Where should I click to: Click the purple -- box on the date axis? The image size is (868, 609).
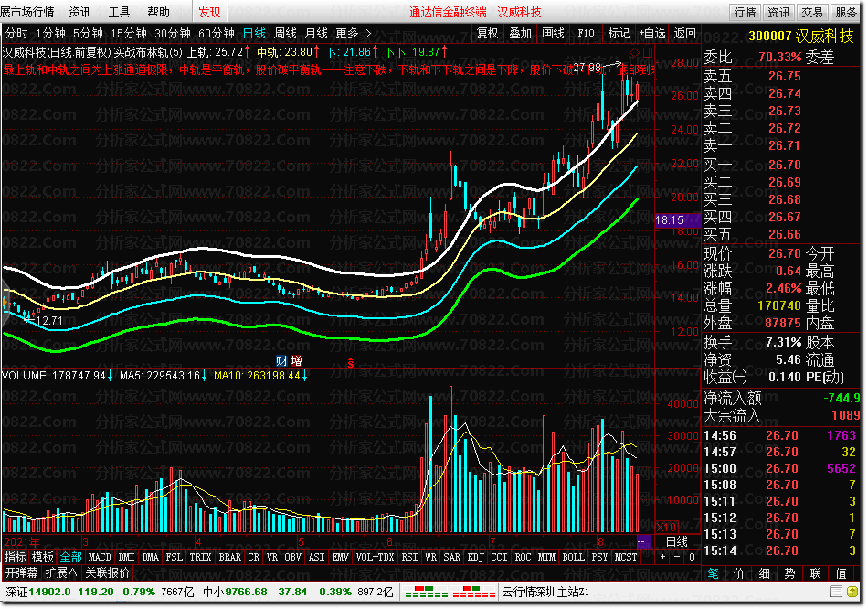coord(644,541)
